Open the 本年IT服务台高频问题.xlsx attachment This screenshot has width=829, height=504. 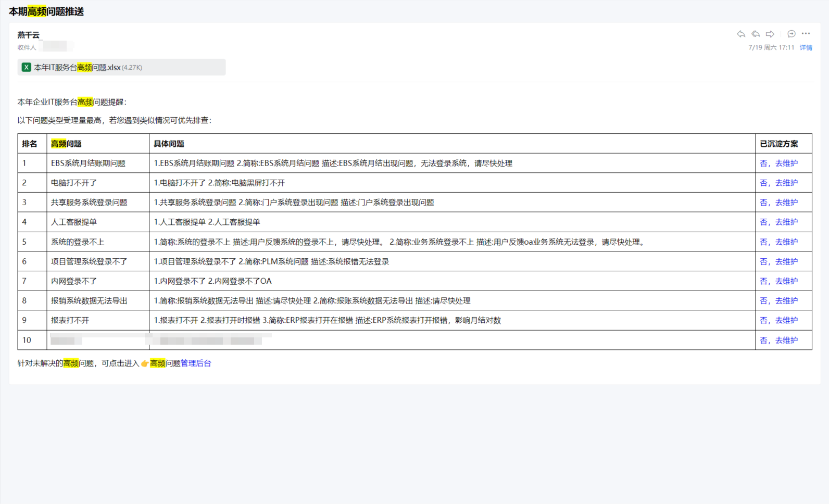pos(77,67)
